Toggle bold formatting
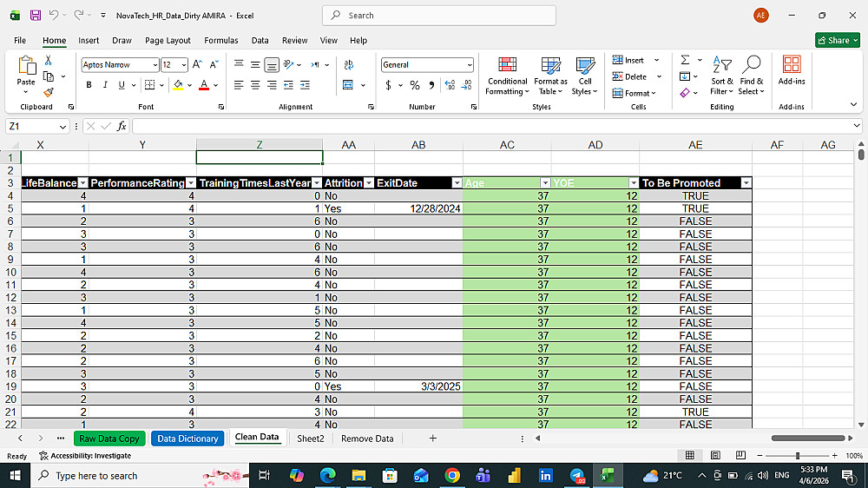 pyautogui.click(x=89, y=85)
